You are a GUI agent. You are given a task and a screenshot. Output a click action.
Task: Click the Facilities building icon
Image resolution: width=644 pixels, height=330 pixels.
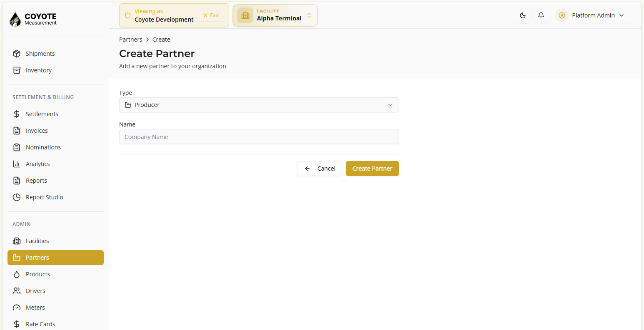pos(17,241)
